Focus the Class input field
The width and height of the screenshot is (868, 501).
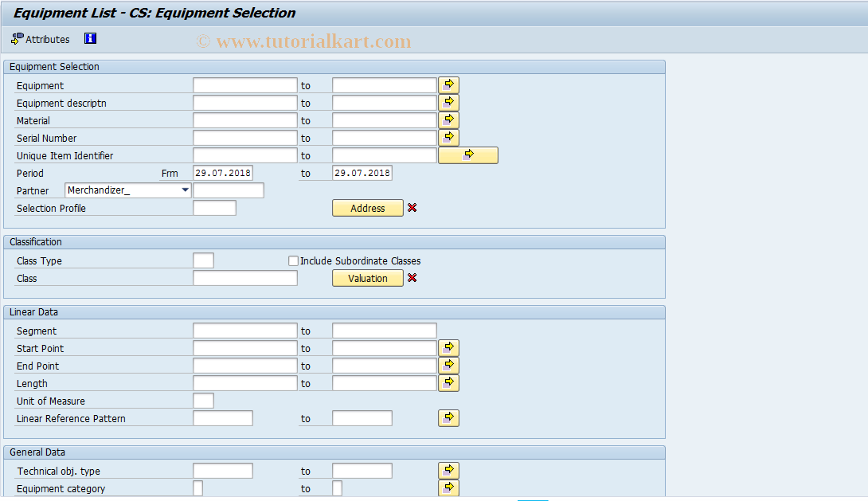point(245,279)
